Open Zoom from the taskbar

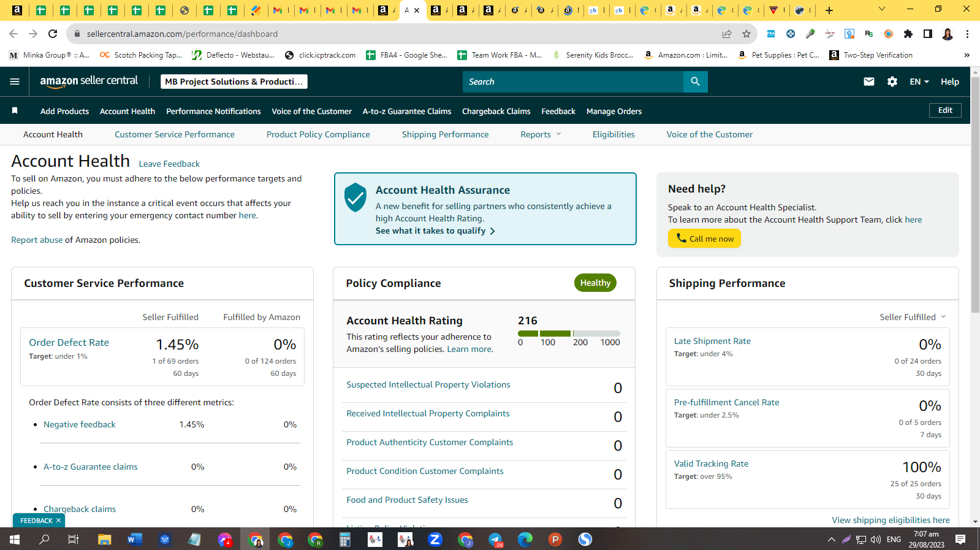(x=435, y=540)
